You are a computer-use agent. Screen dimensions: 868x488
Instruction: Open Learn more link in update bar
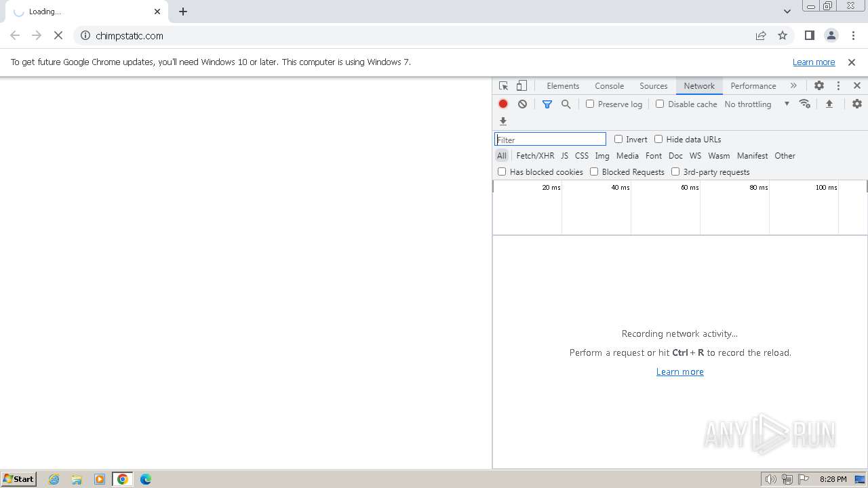click(814, 62)
